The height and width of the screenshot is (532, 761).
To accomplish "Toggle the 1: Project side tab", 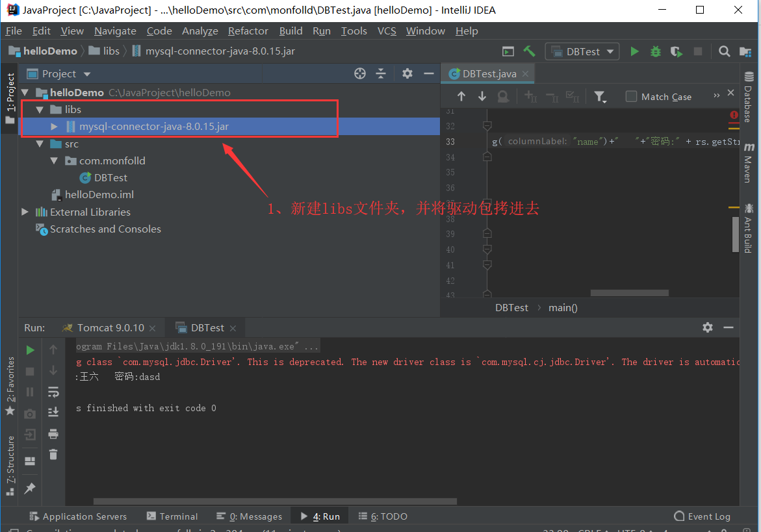I will (10, 99).
